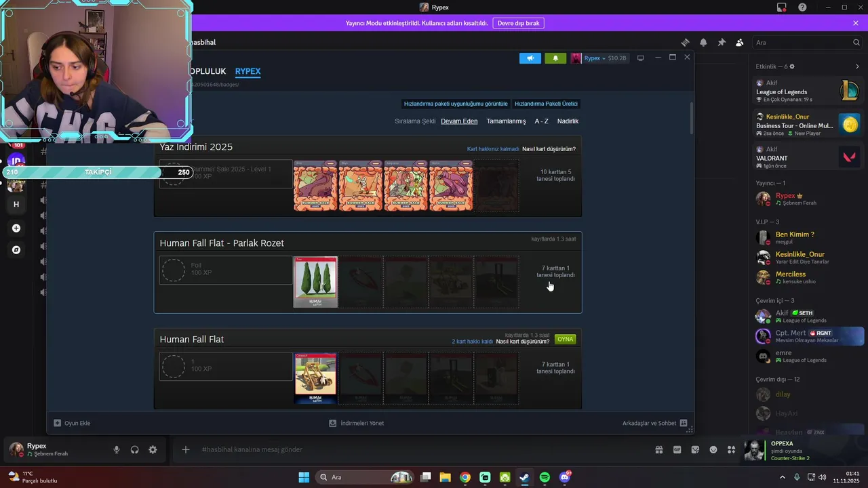Open message attachment plus button
Image resolution: width=868 pixels, height=488 pixels.
tap(185, 449)
